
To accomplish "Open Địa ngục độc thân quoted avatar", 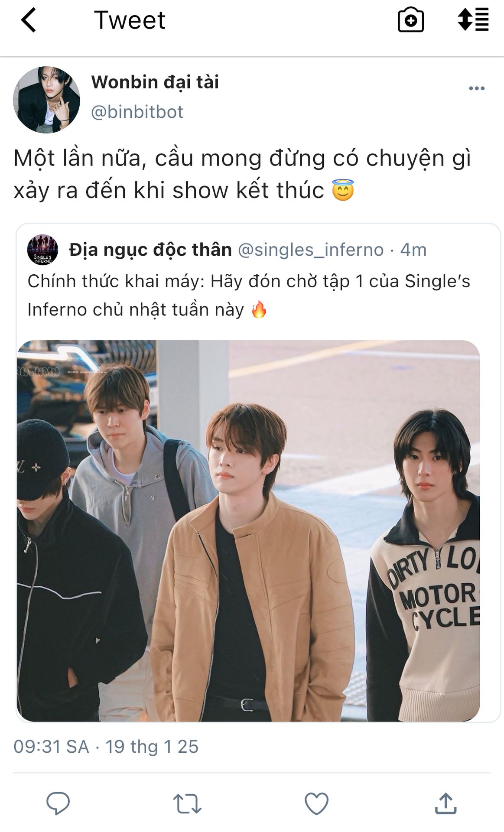I will coord(42,250).
